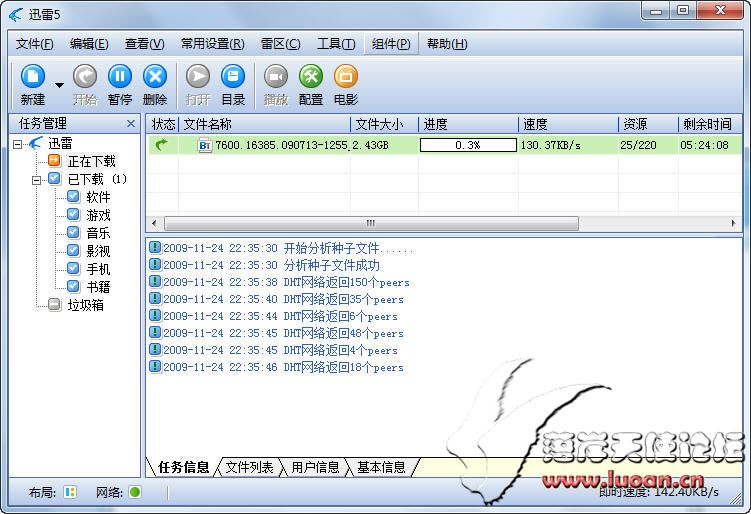This screenshot has width=751, height=514.
Task: Click the right arrow of horizontal scrollbar
Action: coord(733,223)
